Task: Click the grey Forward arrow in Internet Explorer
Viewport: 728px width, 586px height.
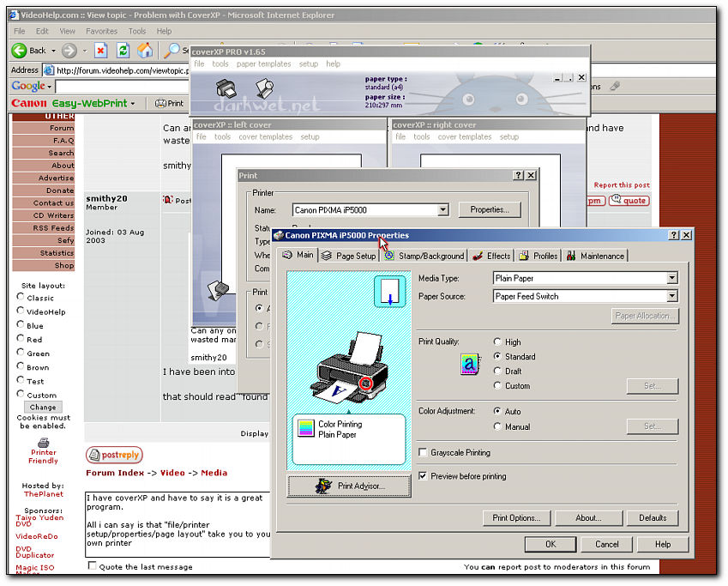Action: [x=69, y=50]
